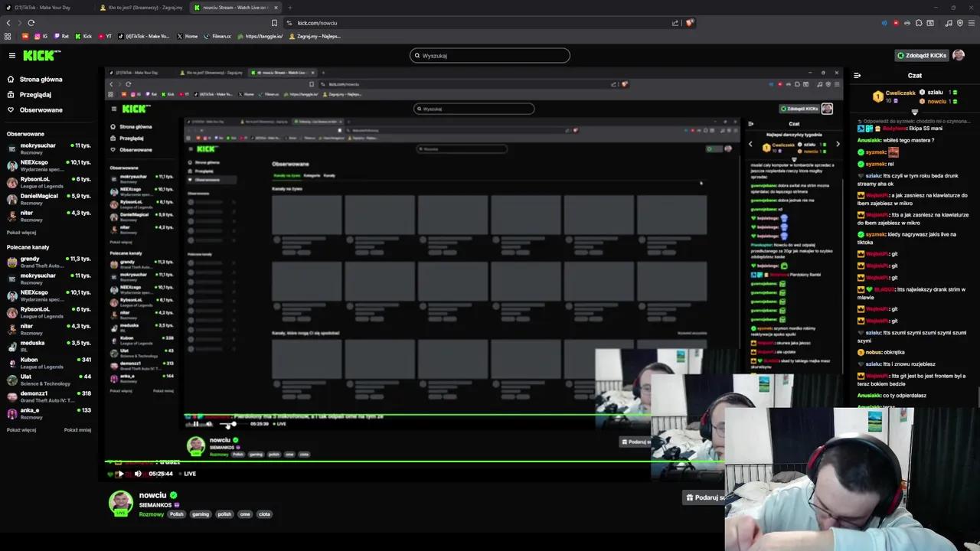Click the Czat panel header
This screenshot has width=980, height=551.
click(x=915, y=76)
